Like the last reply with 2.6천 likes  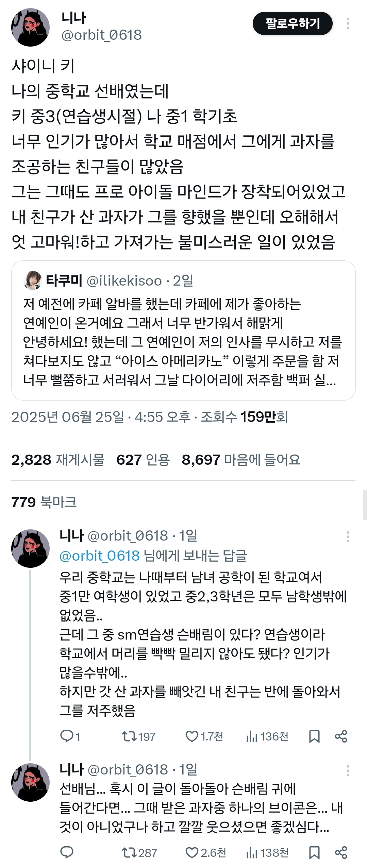tap(205, 853)
